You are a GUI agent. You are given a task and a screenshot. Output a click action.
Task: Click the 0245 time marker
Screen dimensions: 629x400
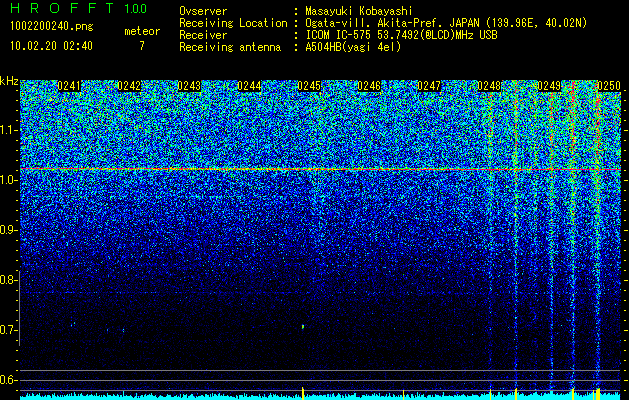[x=309, y=86]
